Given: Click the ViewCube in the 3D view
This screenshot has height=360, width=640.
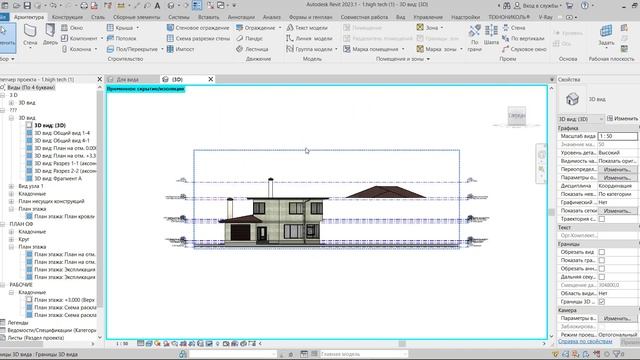Looking at the screenshot, I should (x=516, y=116).
